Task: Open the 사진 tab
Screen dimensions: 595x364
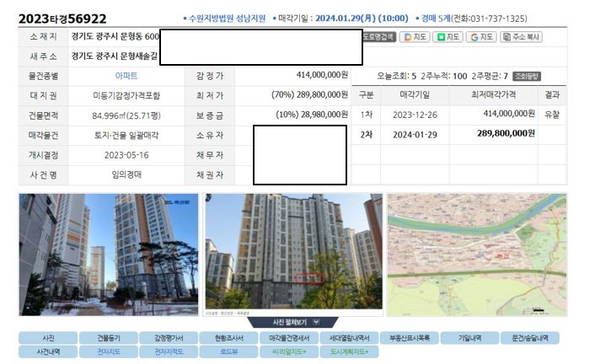Action: 48,338
